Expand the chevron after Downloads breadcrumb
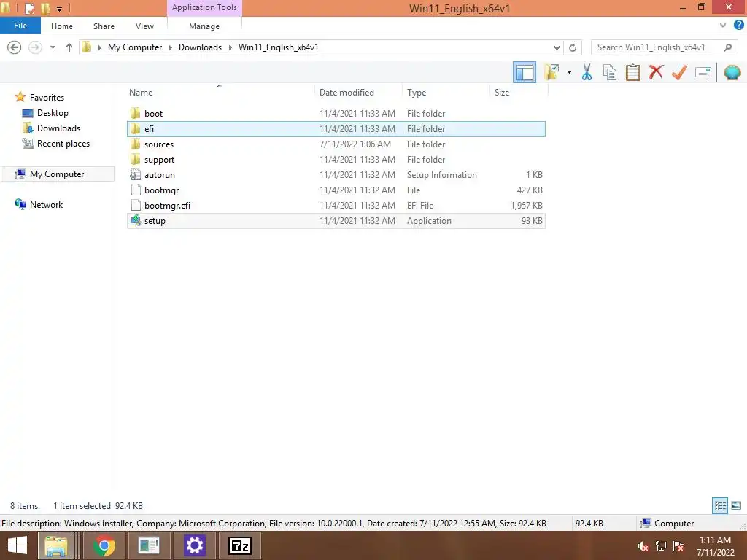 click(x=230, y=47)
